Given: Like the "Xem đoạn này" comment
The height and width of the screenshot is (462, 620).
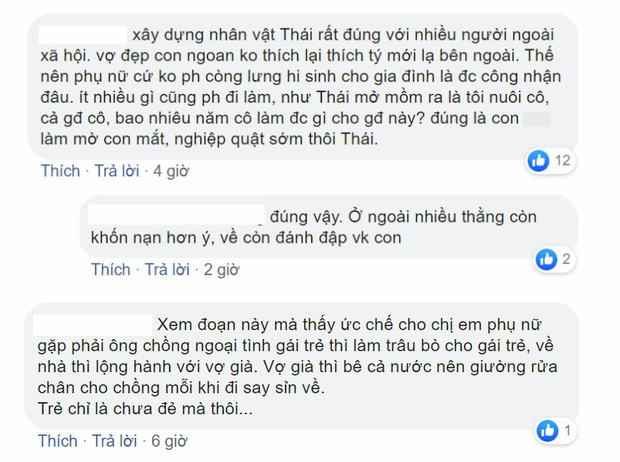Looking at the screenshot, I should tap(60, 441).
